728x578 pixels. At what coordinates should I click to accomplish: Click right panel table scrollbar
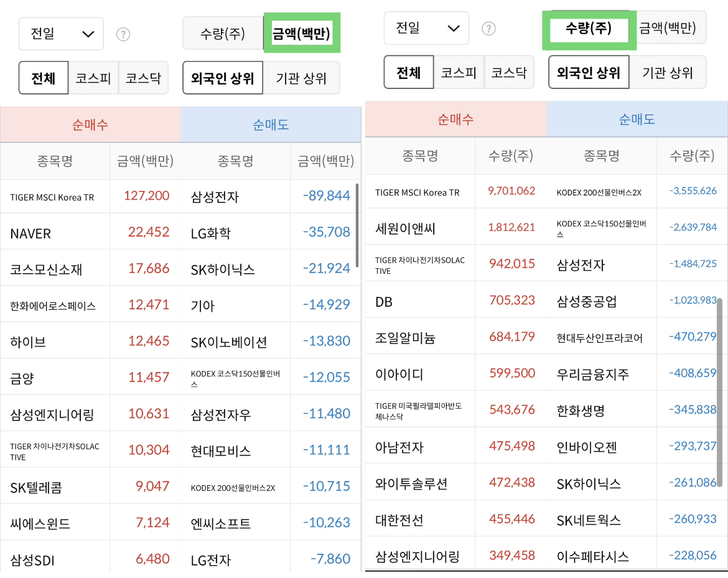(x=720, y=393)
